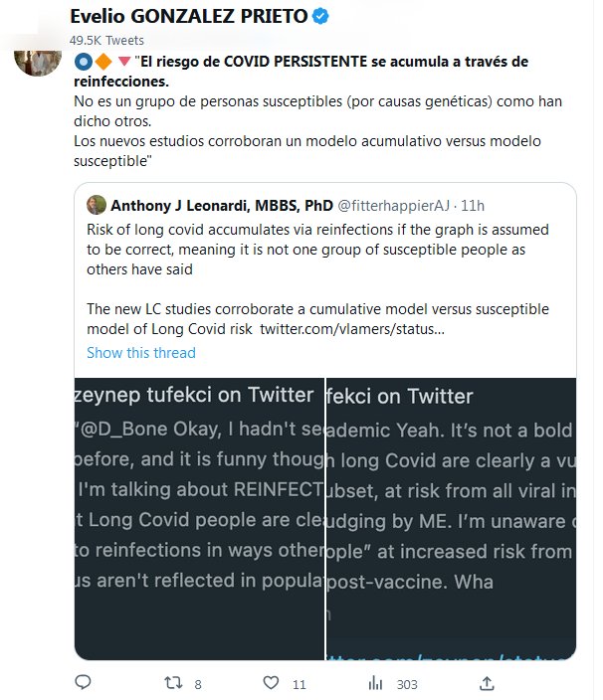This screenshot has height=700, width=603.
Task: Click the 303 views count
Action: pyautogui.click(x=407, y=684)
